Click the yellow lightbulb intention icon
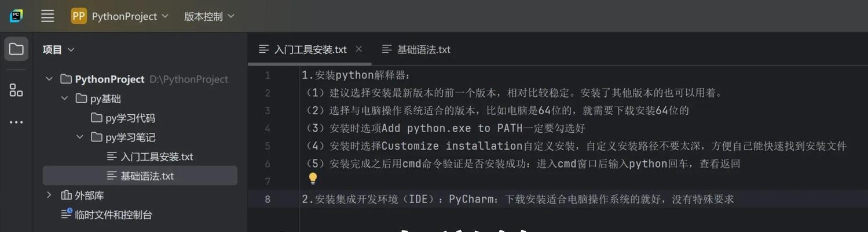This screenshot has height=232, width=868. [x=313, y=178]
